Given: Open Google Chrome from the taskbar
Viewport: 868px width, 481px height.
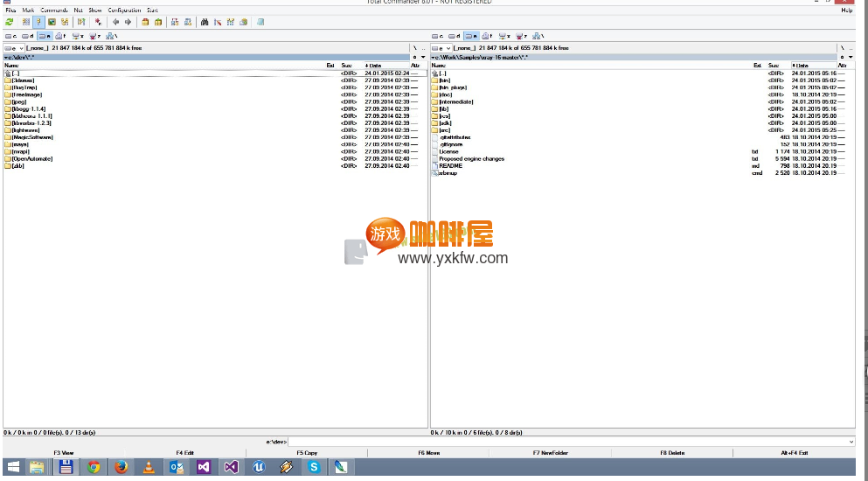Looking at the screenshot, I should coord(94,467).
